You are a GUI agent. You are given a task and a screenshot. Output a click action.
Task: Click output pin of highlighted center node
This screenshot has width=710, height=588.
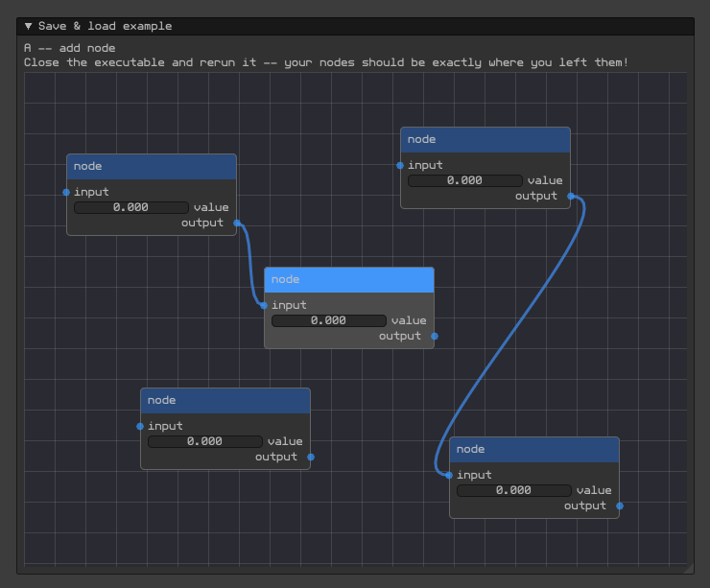435,337
